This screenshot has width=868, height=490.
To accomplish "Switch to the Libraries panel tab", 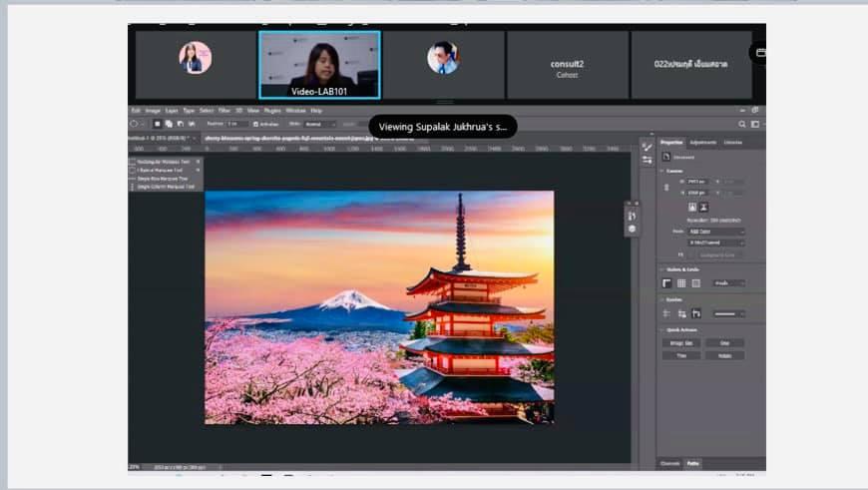I will [x=733, y=143].
